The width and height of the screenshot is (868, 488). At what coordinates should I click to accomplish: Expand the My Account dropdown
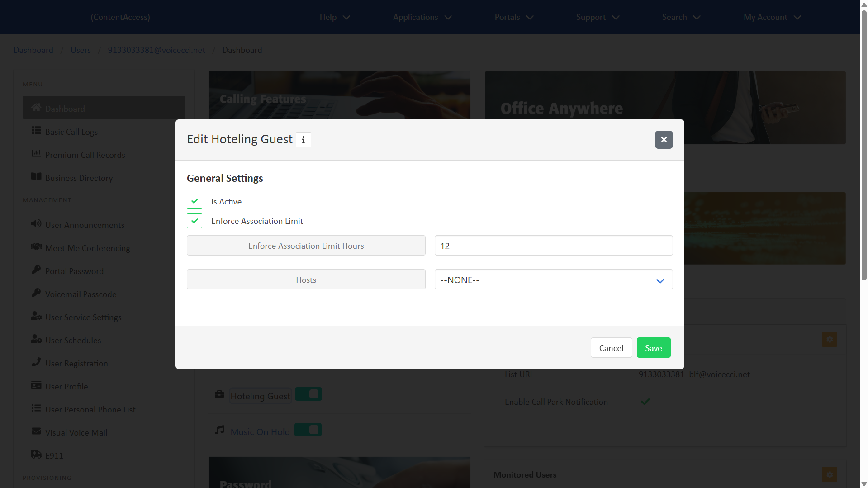click(772, 17)
